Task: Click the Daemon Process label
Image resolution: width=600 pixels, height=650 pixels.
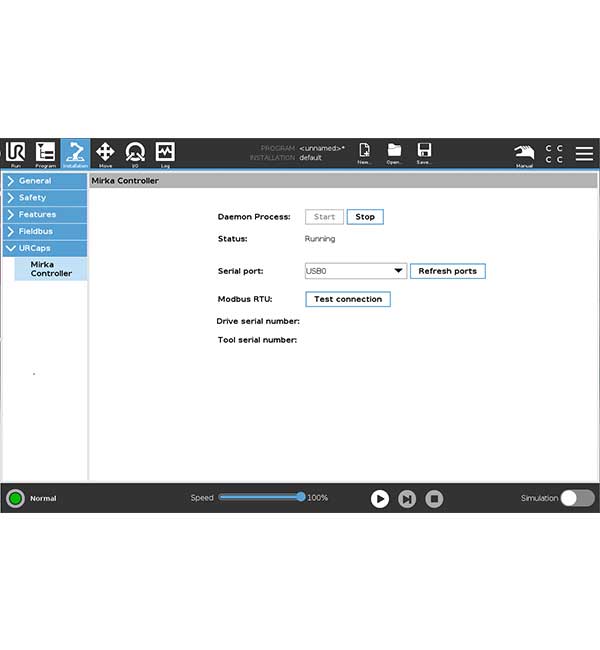Action: pyautogui.click(x=254, y=217)
